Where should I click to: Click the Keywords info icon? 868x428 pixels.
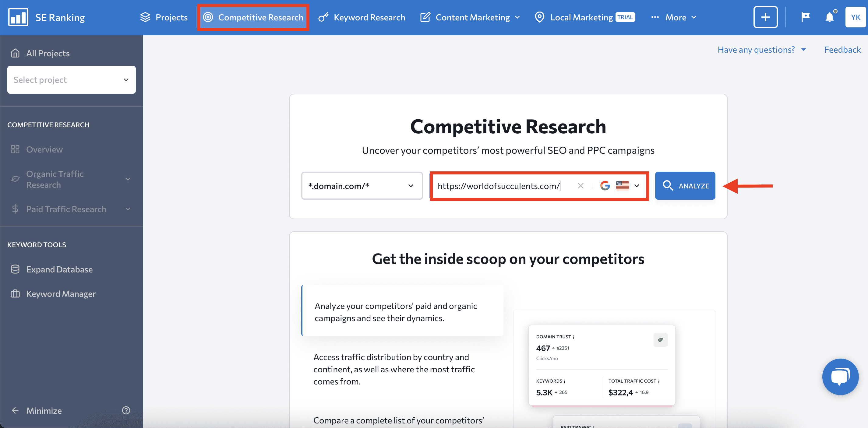565,381
